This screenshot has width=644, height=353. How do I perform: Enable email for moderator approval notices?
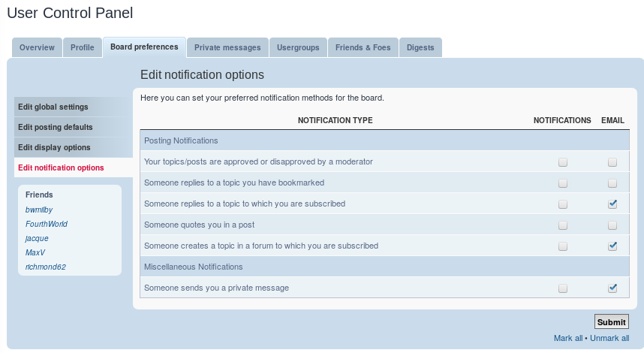tap(612, 161)
